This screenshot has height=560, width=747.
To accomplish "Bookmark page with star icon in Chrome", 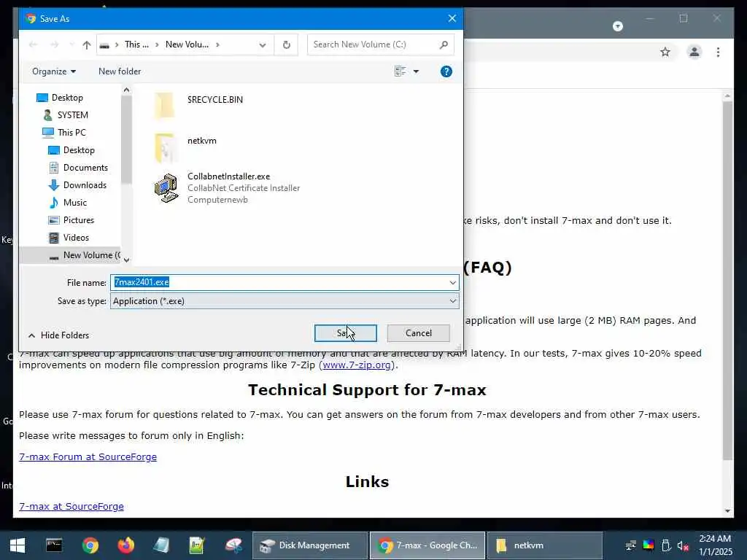I will point(665,52).
